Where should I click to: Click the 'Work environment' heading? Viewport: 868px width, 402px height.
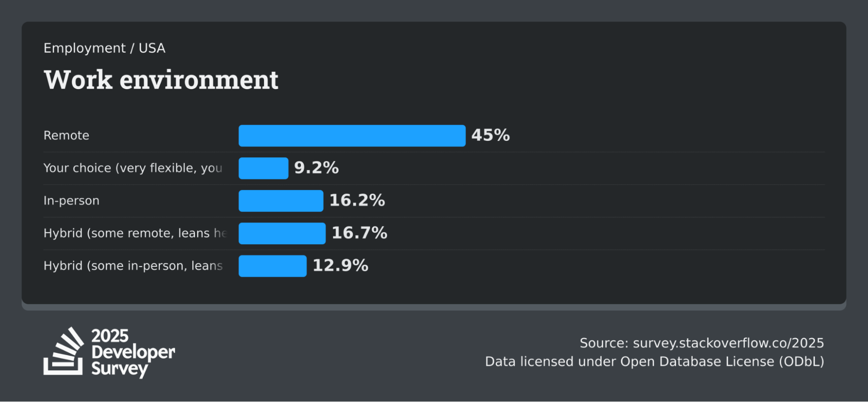coord(161,80)
